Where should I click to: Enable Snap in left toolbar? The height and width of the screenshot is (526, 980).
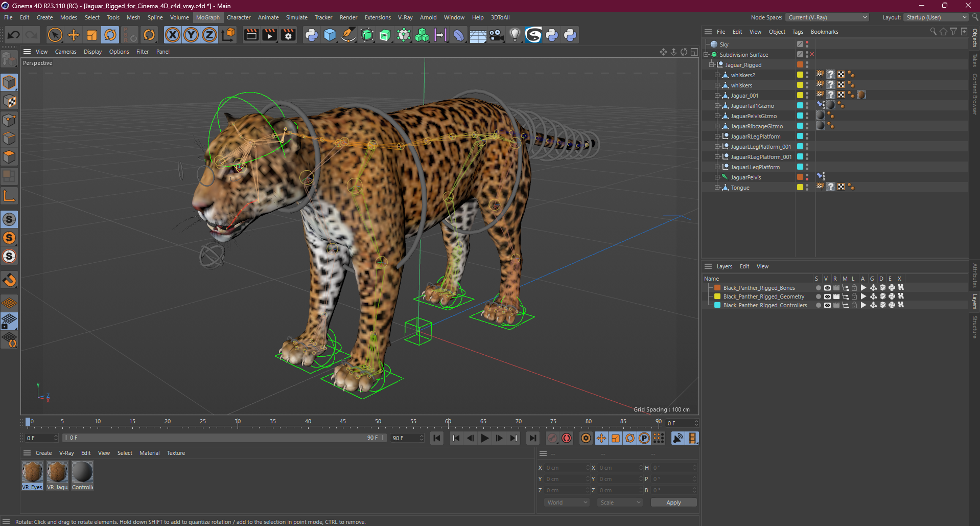[x=9, y=280]
